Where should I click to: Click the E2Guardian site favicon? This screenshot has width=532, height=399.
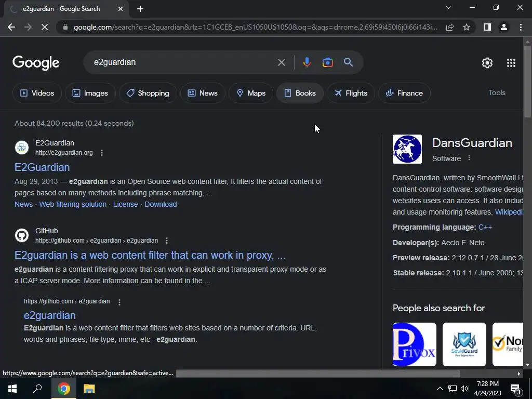[22, 148]
